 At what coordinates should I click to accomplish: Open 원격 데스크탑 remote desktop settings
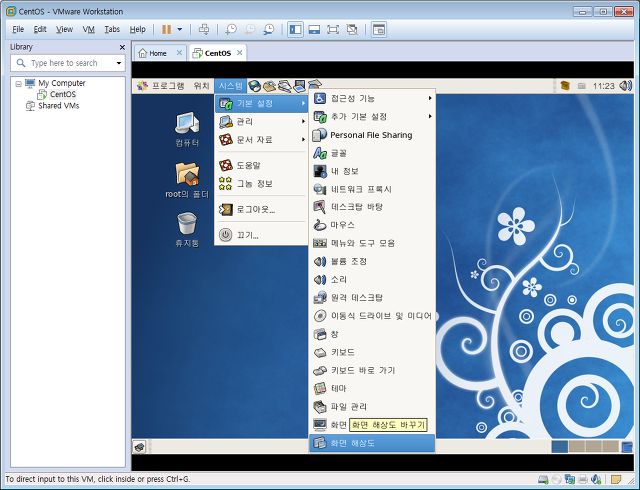(372, 298)
